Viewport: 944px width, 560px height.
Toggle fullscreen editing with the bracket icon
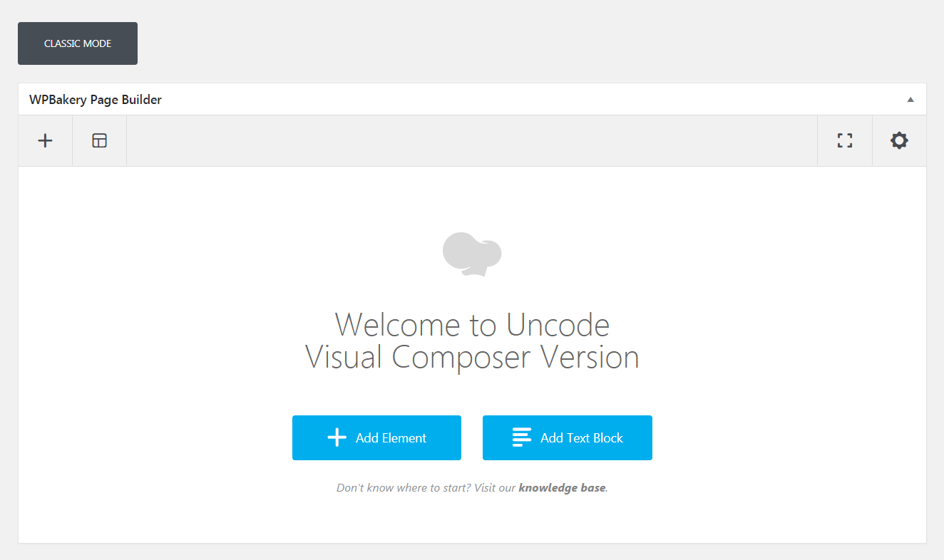point(844,140)
